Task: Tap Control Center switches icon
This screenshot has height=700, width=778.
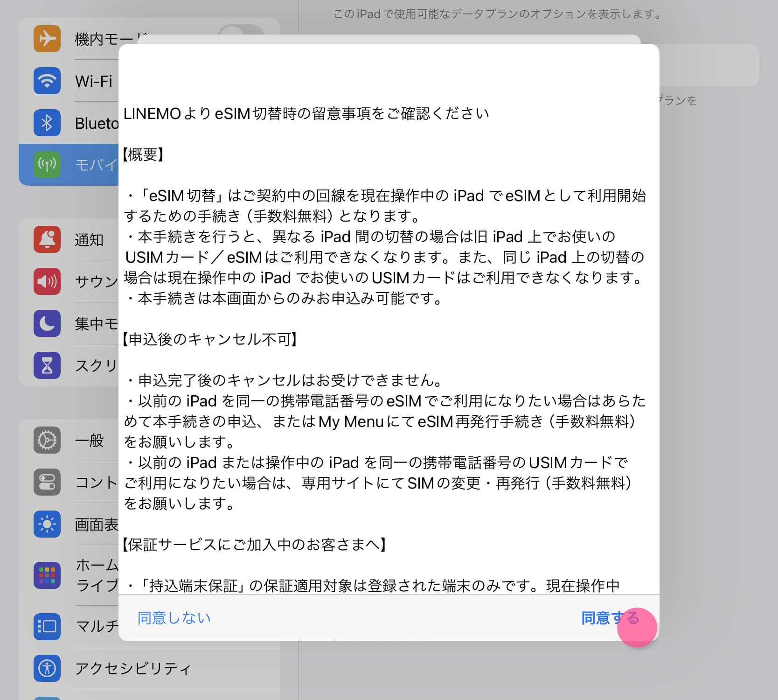Action: [x=47, y=482]
